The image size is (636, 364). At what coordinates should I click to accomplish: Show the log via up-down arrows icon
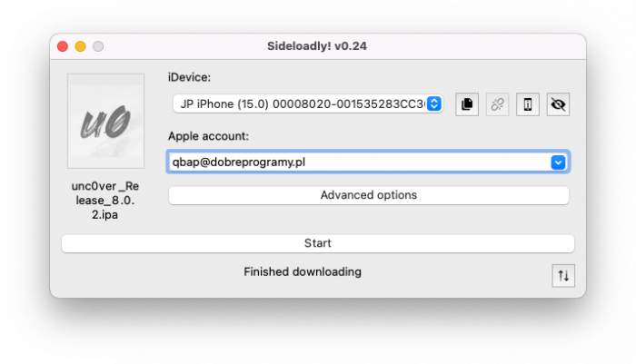click(563, 276)
